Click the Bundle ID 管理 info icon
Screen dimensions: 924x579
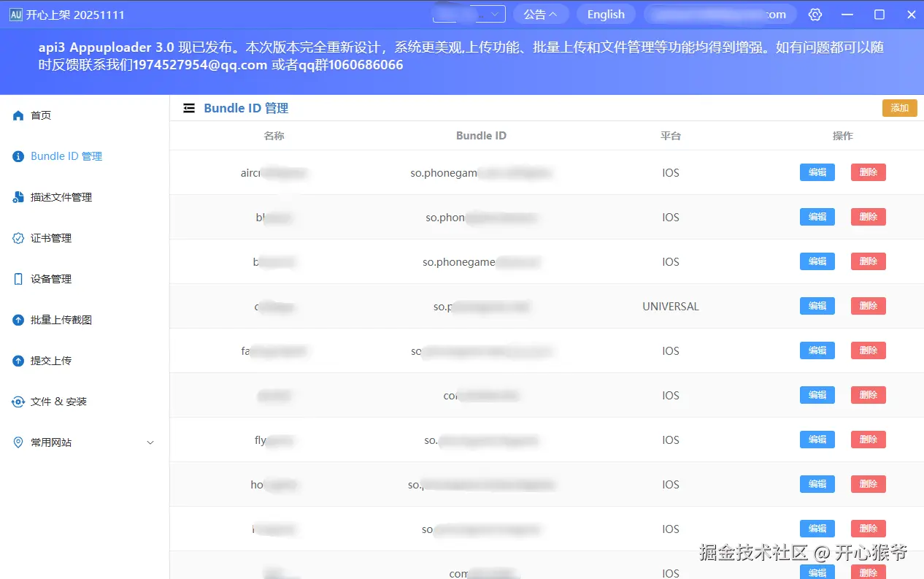pos(18,156)
